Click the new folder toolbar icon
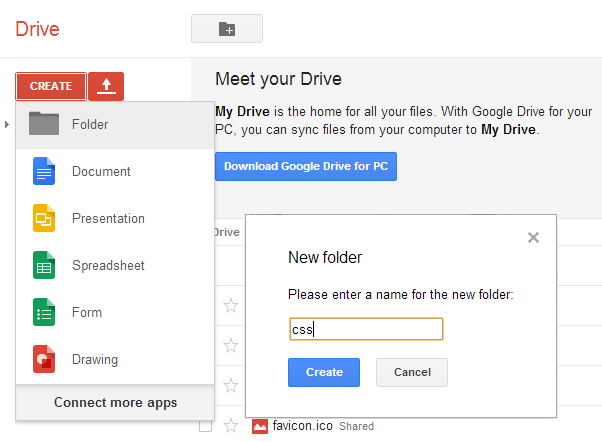The height and width of the screenshot is (442, 602). (226, 30)
